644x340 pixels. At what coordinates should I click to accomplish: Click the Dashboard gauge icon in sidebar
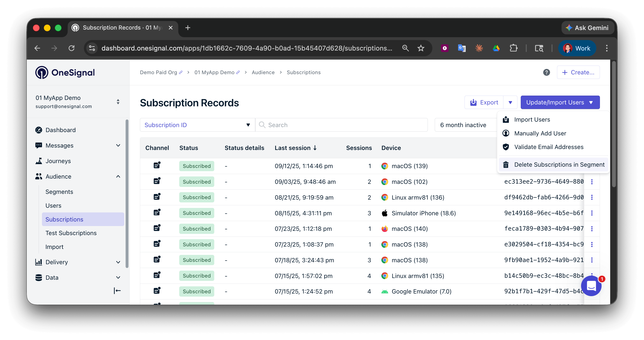pyautogui.click(x=39, y=130)
